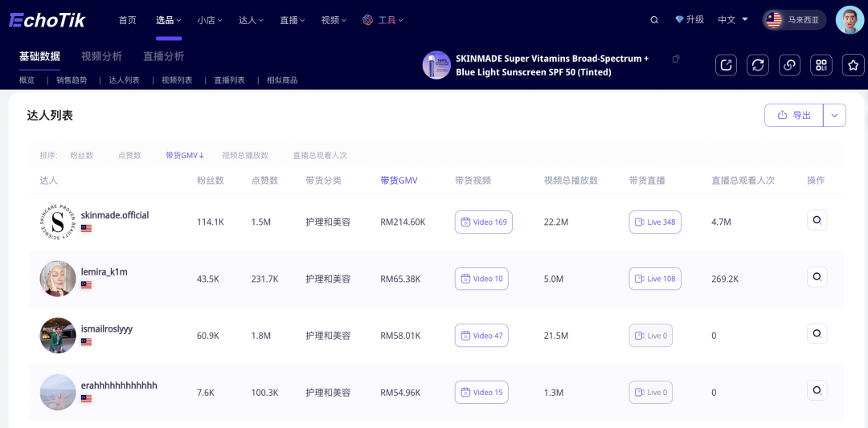868x428 pixels.
Task: Expand the 达人 menu
Action: [x=252, y=20]
